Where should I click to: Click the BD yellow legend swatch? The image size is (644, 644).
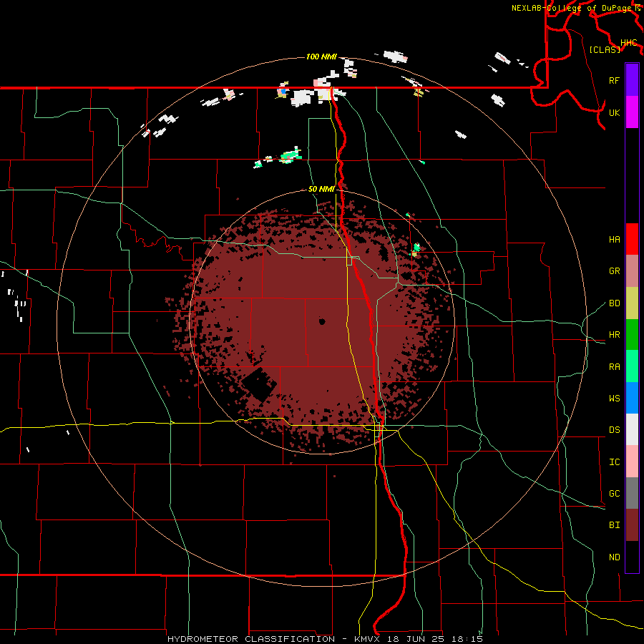(x=632, y=303)
